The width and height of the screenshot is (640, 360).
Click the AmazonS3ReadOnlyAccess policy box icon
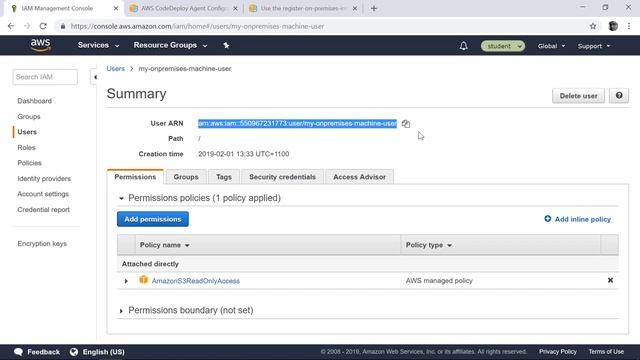[x=143, y=280]
